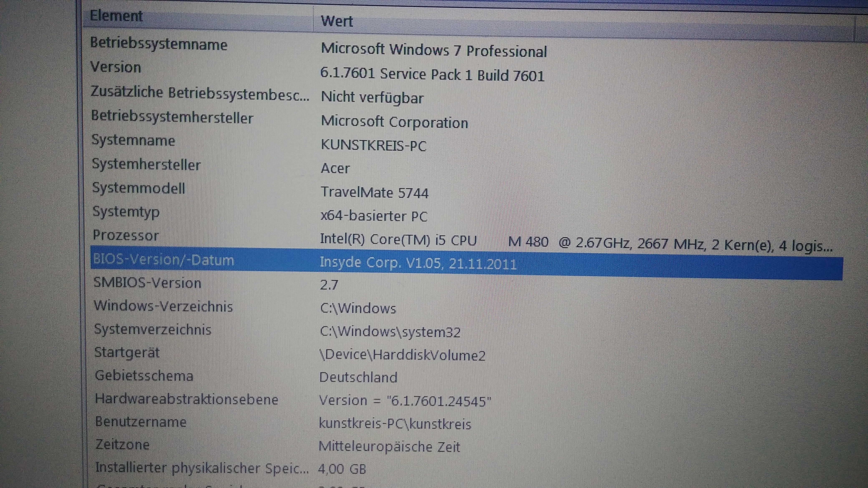This screenshot has width=868, height=488.
Task: Click the \Device\HarddiskVolume2 value
Action: click(402, 355)
